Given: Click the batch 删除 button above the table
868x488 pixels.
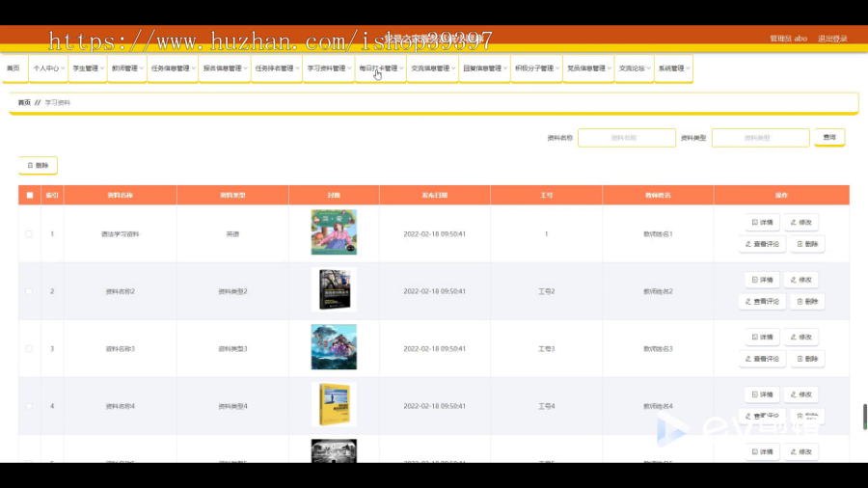Looking at the screenshot, I should point(38,165).
